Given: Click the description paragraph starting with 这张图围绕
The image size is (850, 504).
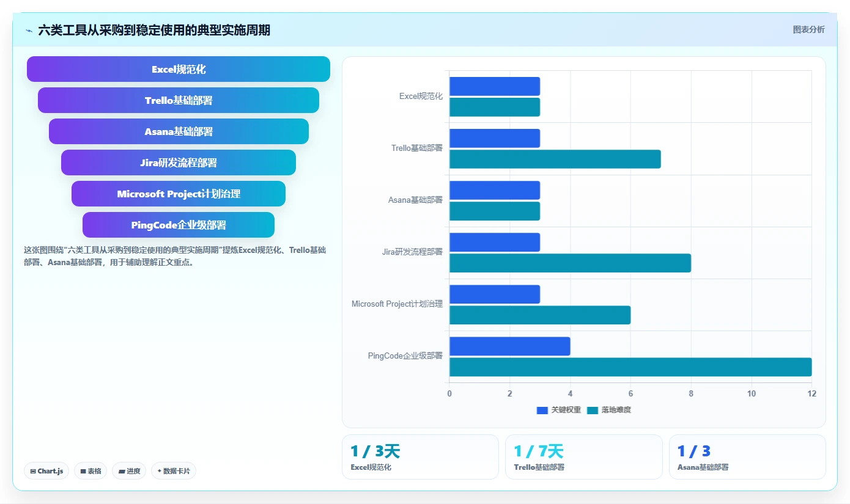Looking at the screenshot, I should (x=176, y=257).
